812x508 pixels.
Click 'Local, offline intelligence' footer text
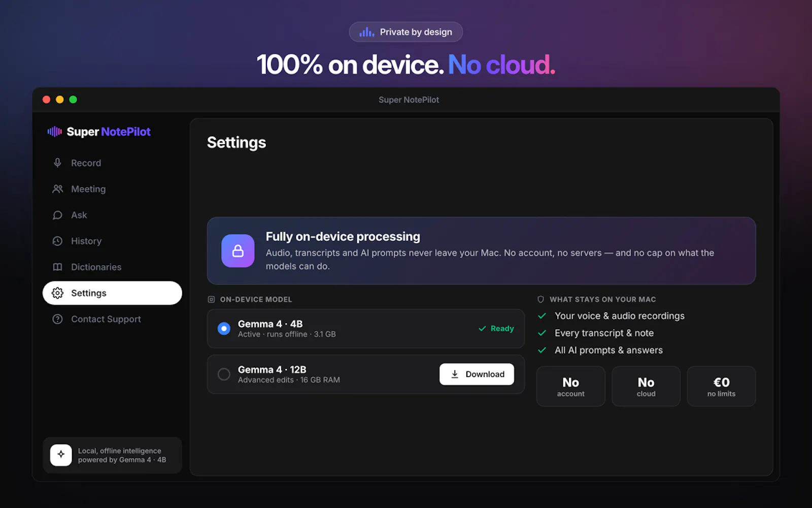120,451
